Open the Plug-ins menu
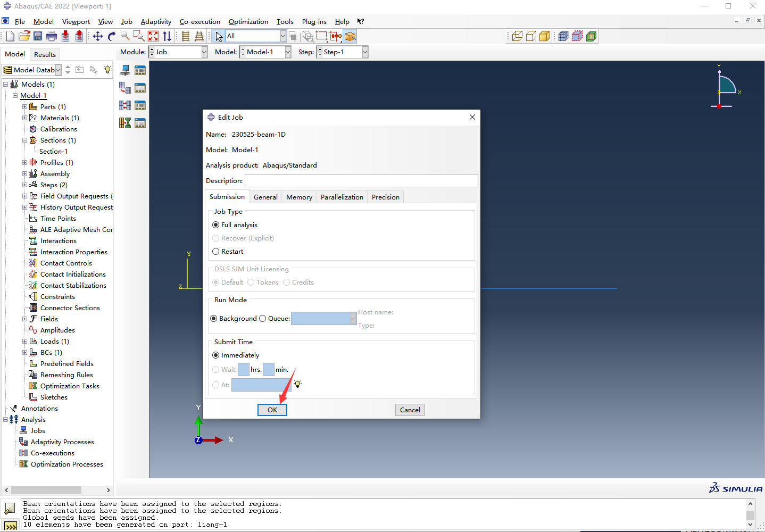This screenshot has width=765, height=532. 314,22
